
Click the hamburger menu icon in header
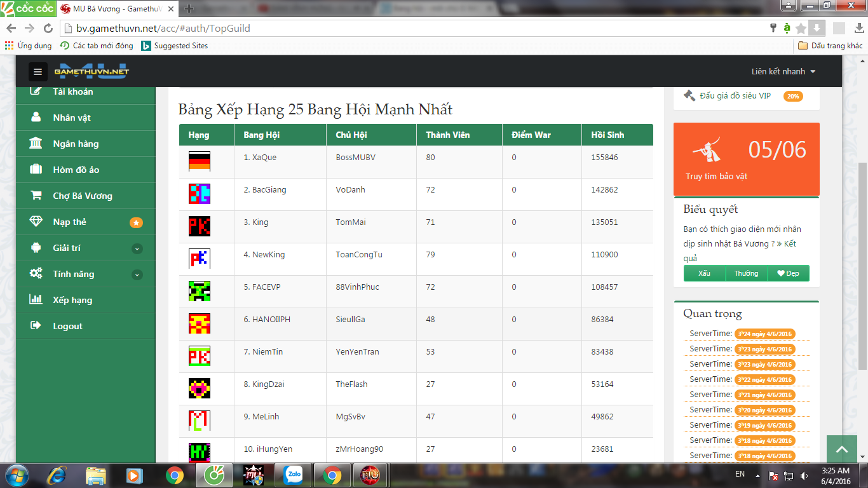click(38, 72)
